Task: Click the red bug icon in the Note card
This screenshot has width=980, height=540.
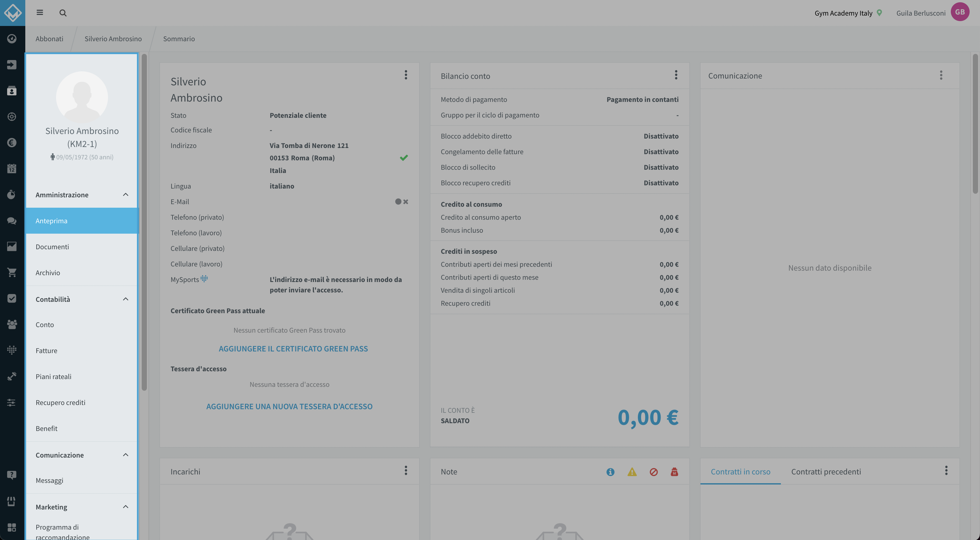Action: (674, 472)
